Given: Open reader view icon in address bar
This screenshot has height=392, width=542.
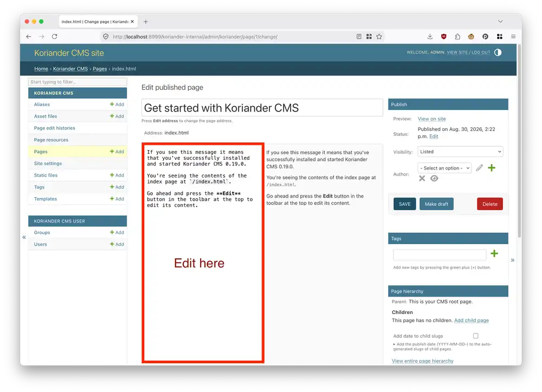Looking at the screenshot, I should coord(359,37).
